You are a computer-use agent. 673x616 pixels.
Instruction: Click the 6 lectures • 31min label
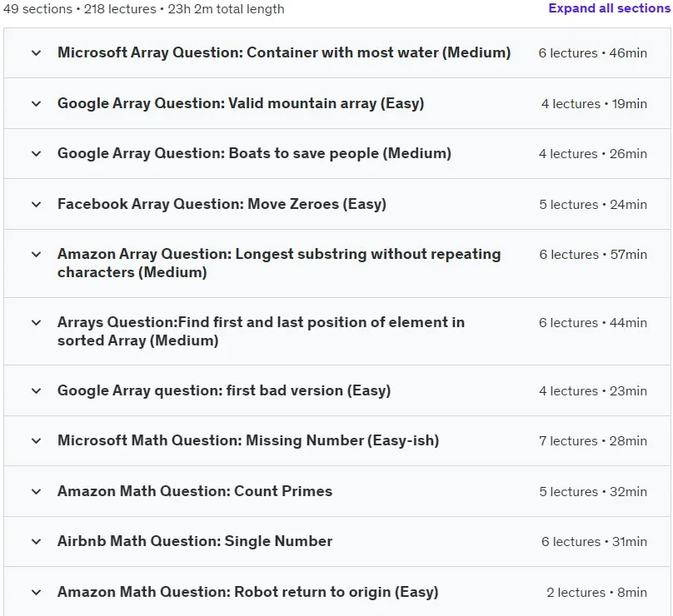594,541
